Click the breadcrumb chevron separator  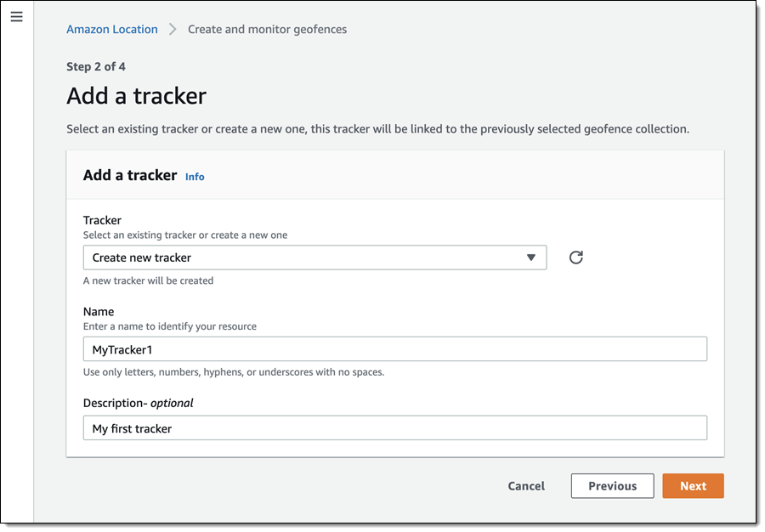pyautogui.click(x=173, y=30)
